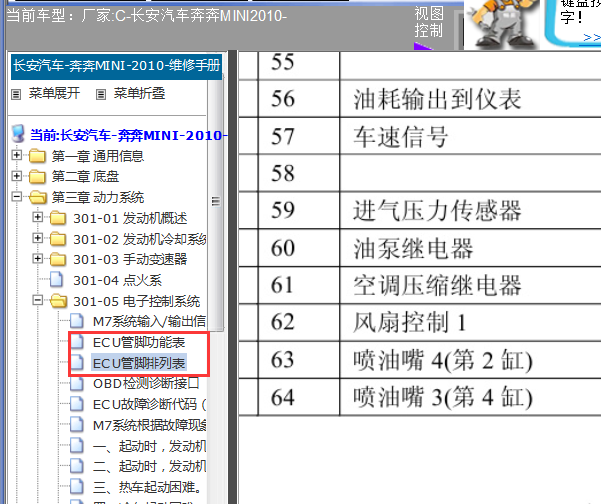Open 301-02 发动机冷却系 section

tap(140, 239)
